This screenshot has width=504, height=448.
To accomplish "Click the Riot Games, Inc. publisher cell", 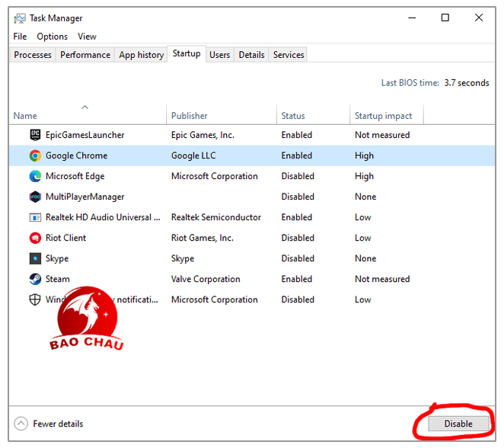I will click(203, 238).
